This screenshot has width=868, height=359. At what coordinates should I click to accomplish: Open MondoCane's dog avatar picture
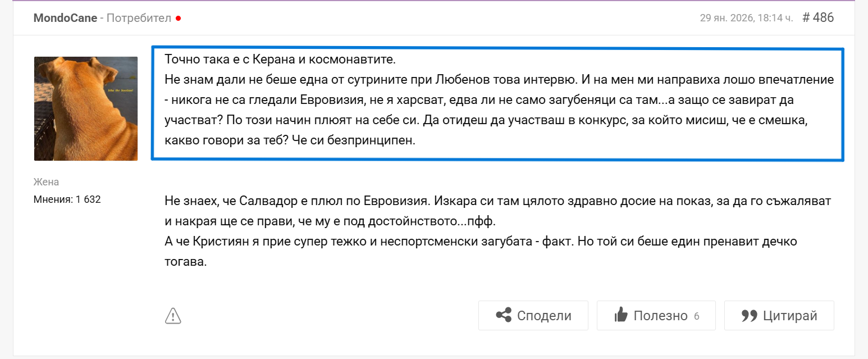86,108
